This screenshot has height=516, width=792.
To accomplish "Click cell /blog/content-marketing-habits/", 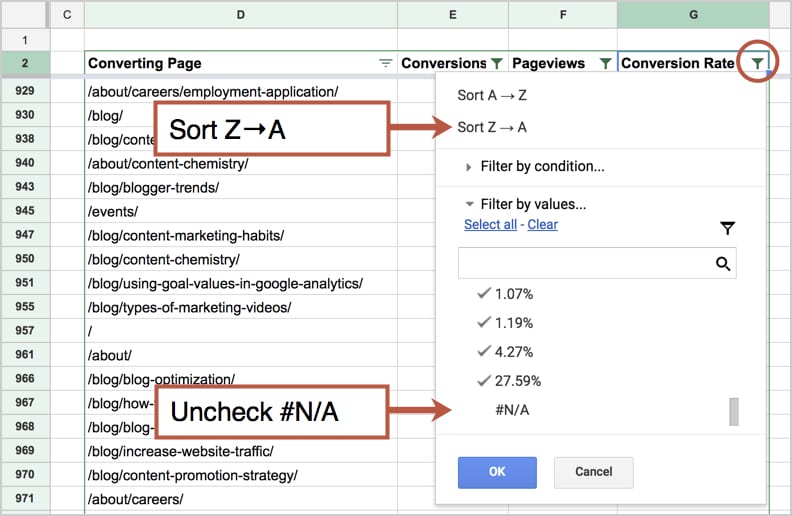I will pyautogui.click(x=241, y=235).
